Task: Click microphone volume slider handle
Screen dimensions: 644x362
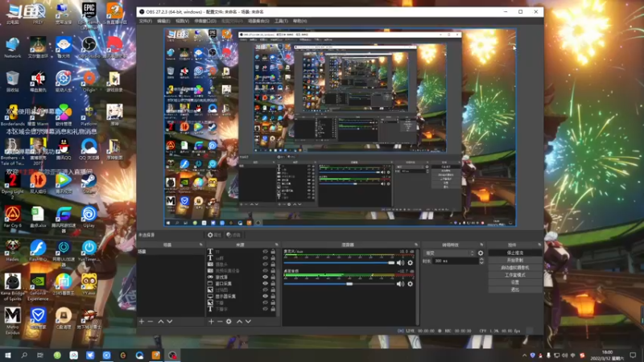Action: point(391,263)
